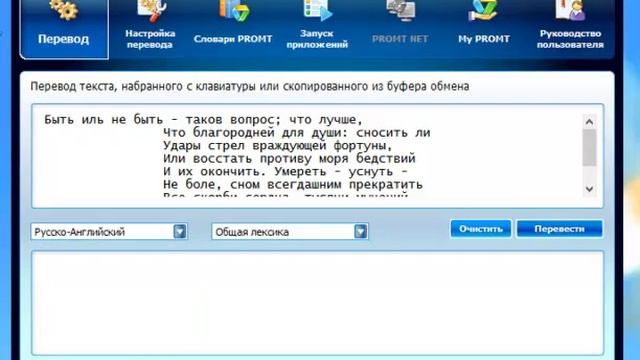Click the Русско-Английский combo box text

tap(80, 232)
